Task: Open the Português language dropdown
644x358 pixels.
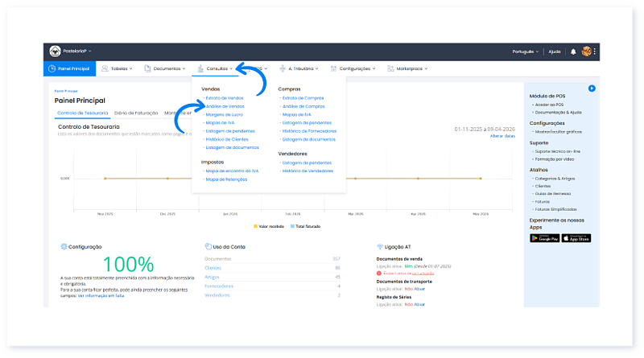Action: (x=526, y=51)
